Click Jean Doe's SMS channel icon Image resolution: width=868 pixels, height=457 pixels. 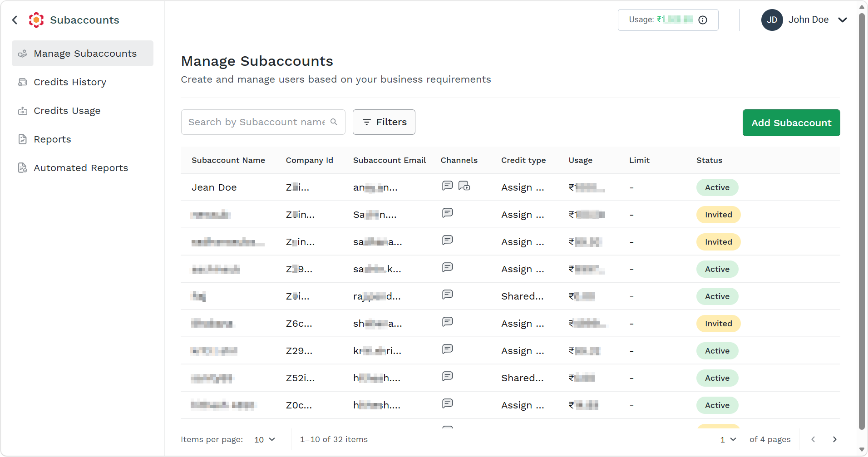(x=448, y=186)
